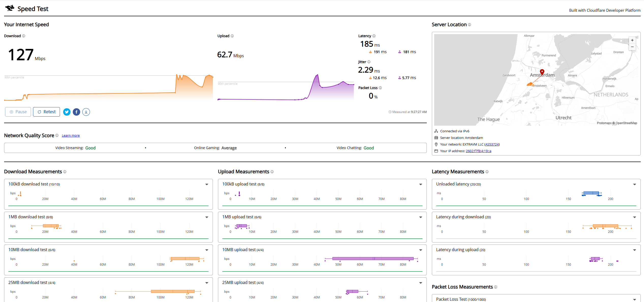644x302 pixels.
Task: Click the purple upload speed chart
Action: [286, 87]
